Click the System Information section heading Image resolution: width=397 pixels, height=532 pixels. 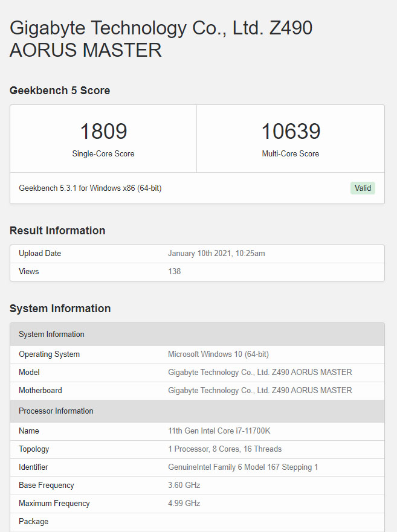[x=60, y=309]
